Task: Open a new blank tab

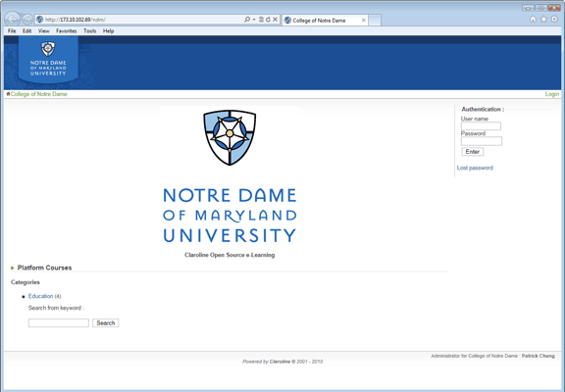Action: (375, 21)
